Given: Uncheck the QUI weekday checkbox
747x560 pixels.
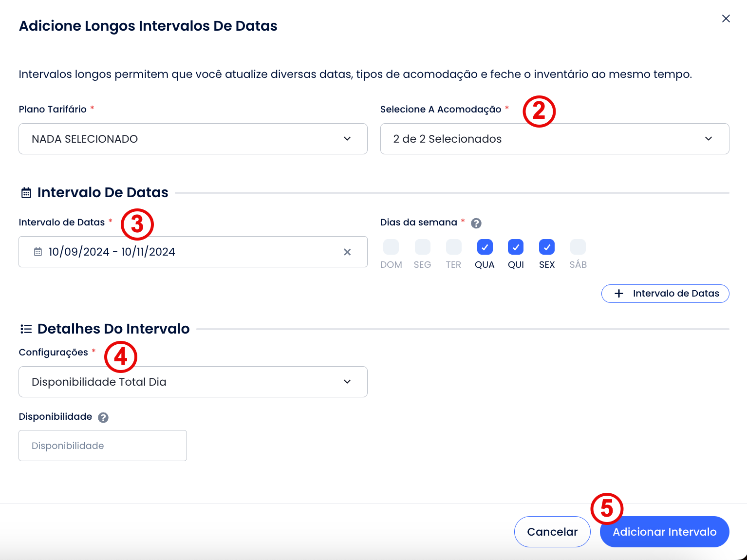Looking at the screenshot, I should (x=516, y=247).
